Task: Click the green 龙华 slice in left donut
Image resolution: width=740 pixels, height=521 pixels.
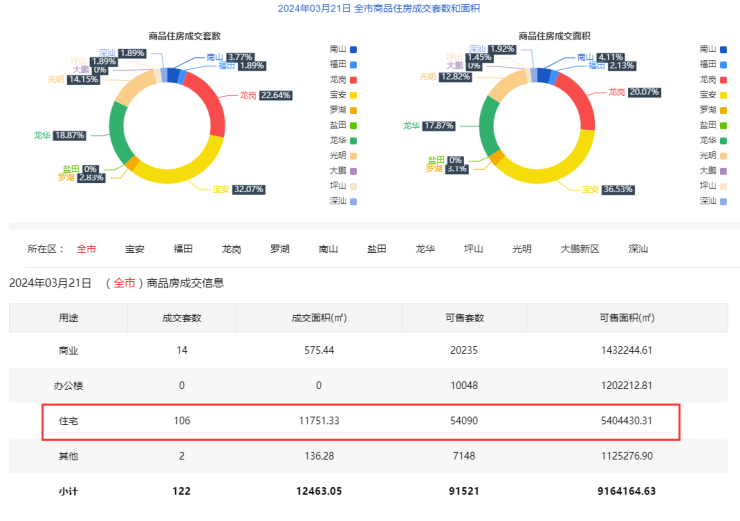Action: [x=118, y=130]
